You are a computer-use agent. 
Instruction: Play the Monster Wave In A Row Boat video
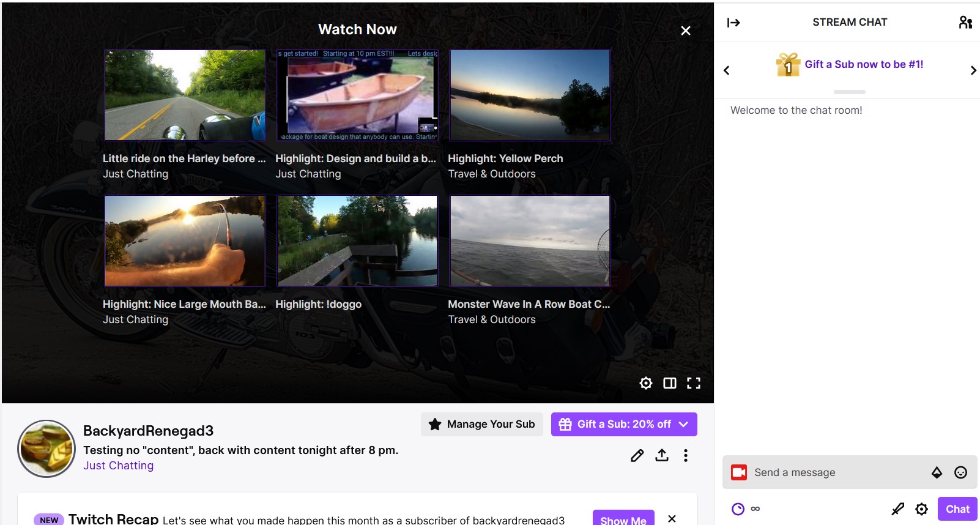530,240
